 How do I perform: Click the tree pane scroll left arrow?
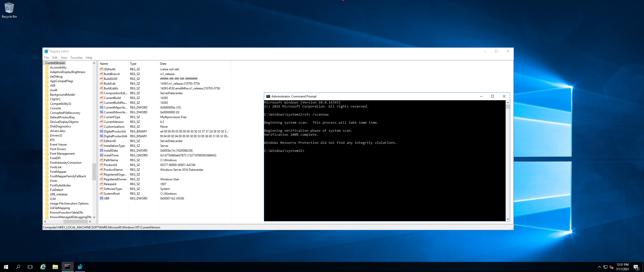pyautogui.click(x=45, y=222)
